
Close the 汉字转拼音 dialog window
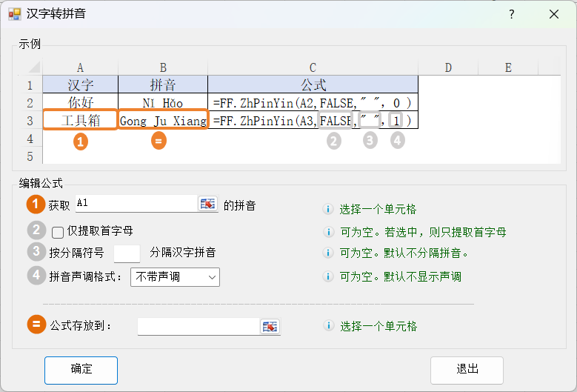(x=553, y=14)
